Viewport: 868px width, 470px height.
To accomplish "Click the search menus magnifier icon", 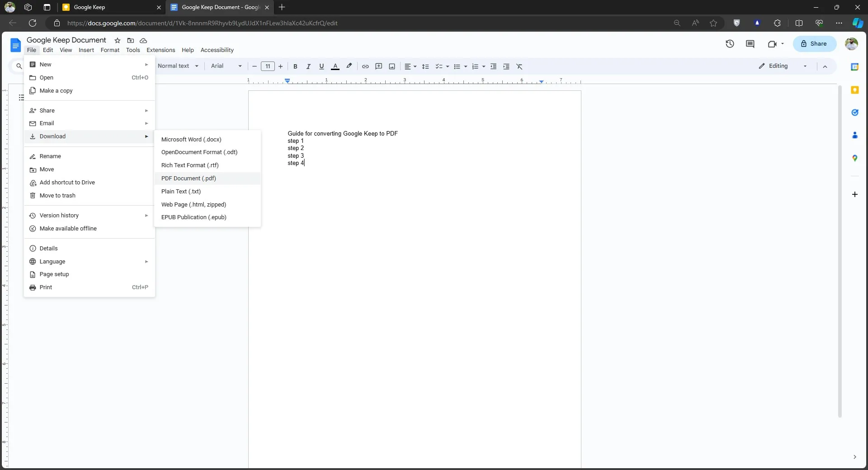I will [x=19, y=66].
